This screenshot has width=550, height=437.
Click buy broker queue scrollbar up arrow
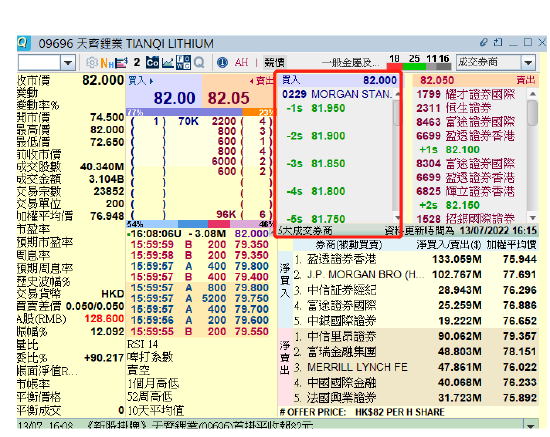click(397, 94)
